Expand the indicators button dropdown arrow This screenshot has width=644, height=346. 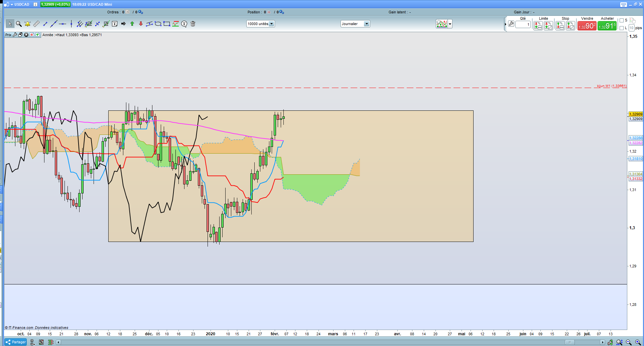point(450,24)
